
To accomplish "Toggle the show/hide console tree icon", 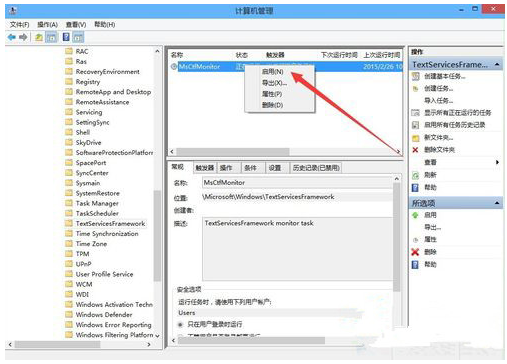I will (52, 37).
